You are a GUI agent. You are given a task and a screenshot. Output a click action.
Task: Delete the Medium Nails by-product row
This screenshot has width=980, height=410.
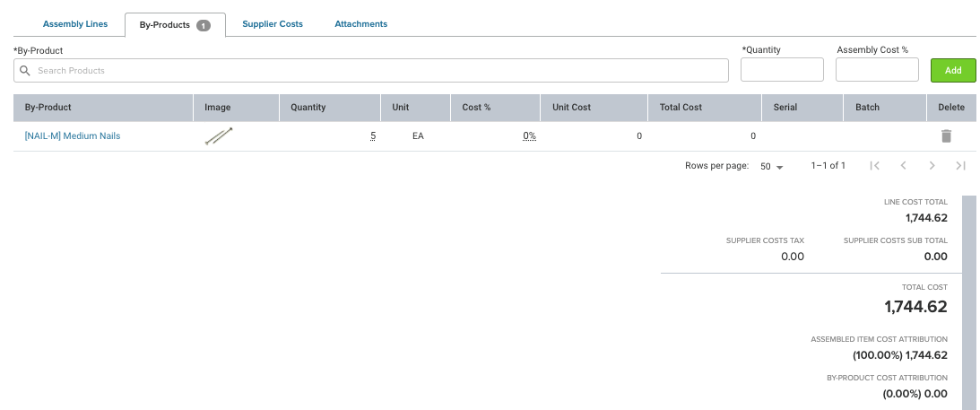pyautogui.click(x=946, y=135)
